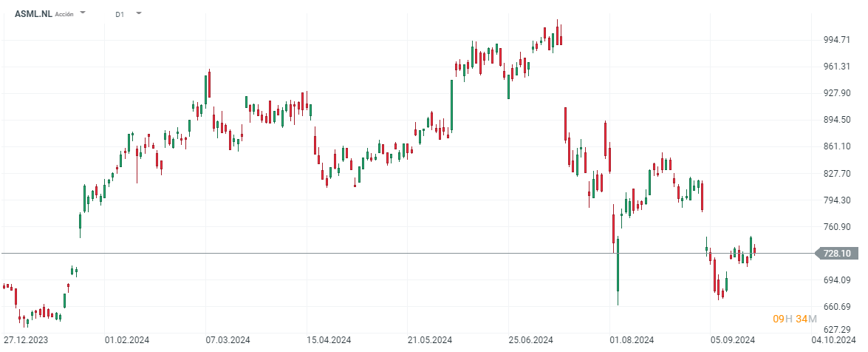The height and width of the screenshot is (352, 868).
Task: Click the 728.10 current price tag
Action: [836, 254]
